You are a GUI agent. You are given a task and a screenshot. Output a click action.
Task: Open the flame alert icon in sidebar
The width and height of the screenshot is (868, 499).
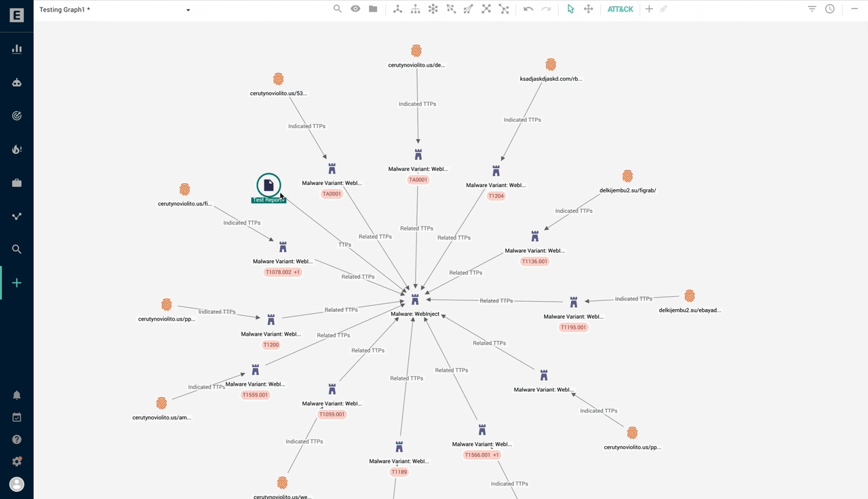[17, 149]
